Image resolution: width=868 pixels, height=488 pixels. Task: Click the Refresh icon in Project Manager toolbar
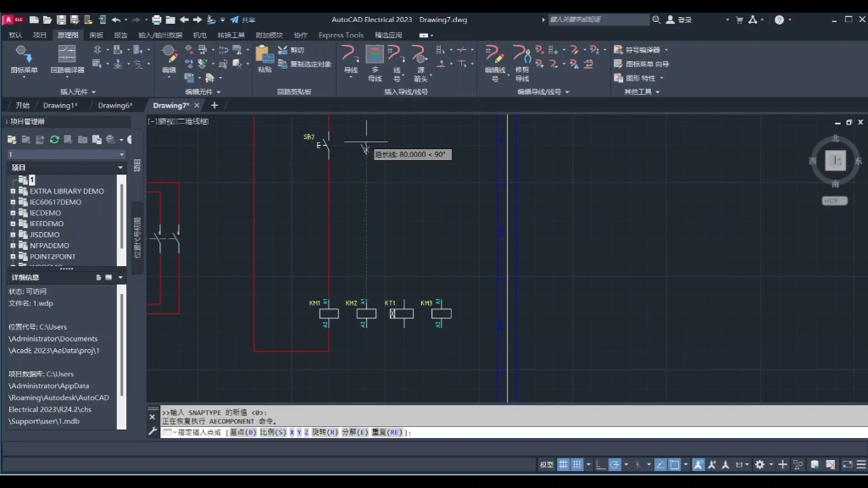coord(54,140)
